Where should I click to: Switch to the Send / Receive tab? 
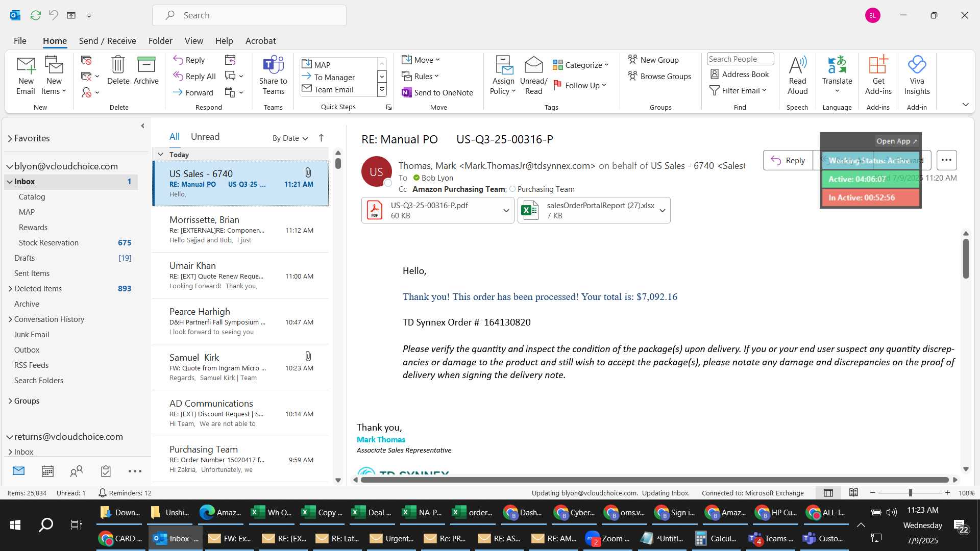coord(107,41)
